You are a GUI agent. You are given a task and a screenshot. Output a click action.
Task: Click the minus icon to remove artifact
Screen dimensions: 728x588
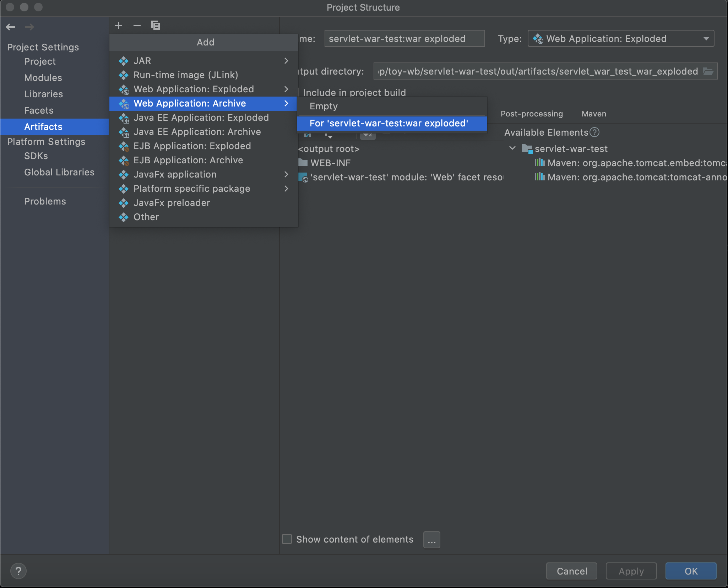[x=137, y=26]
